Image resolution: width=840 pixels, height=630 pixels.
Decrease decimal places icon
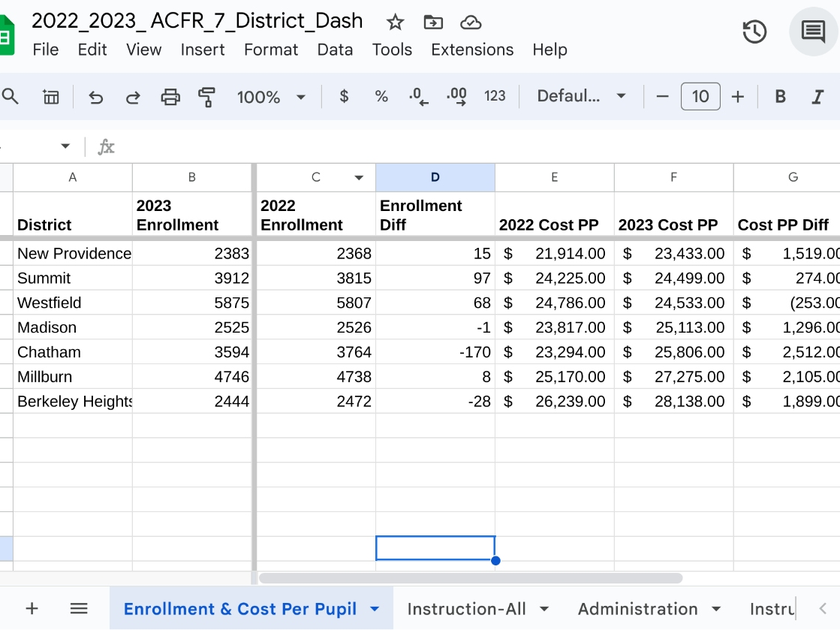tap(418, 97)
